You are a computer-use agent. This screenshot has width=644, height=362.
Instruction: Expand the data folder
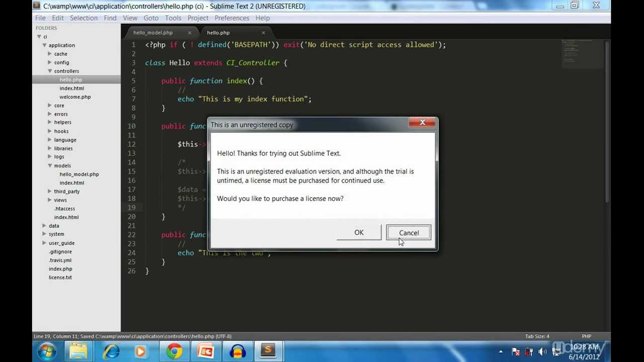click(44, 226)
